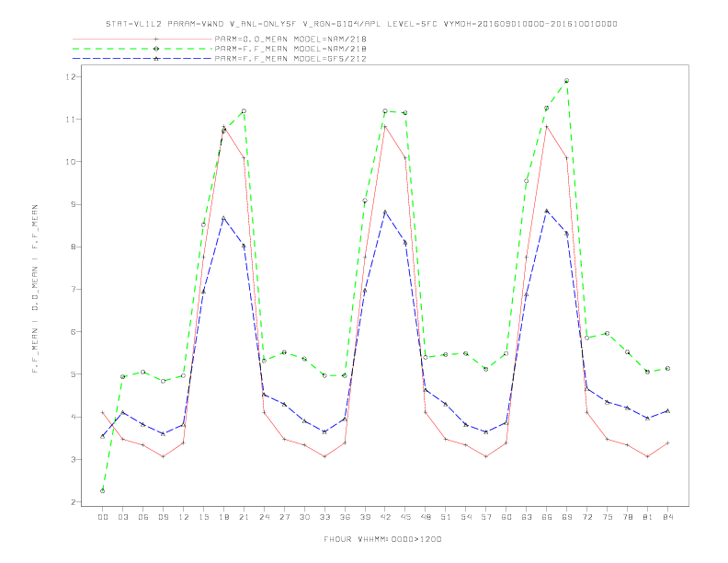728x563 pixels.
Task: Click y-axis tick label 9
Action: [73, 204]
